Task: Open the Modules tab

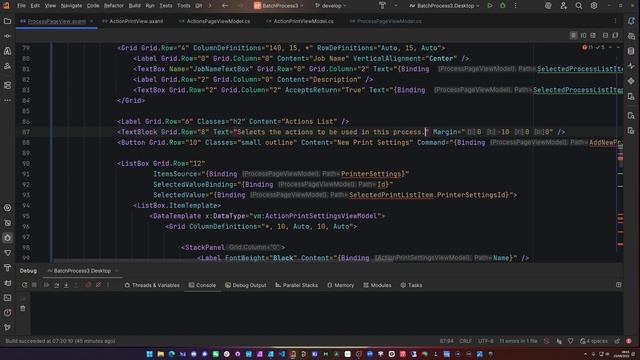Action: (x=377, y=285)
